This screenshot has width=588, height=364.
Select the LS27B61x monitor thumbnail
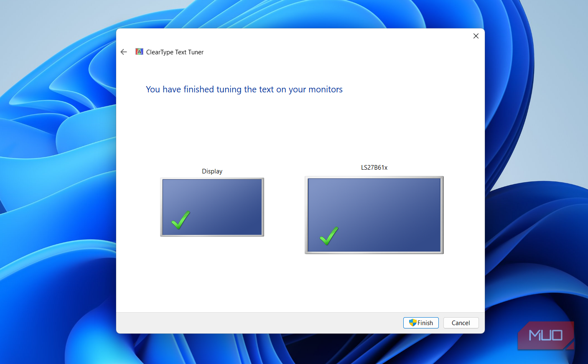[x=374, y=215]
